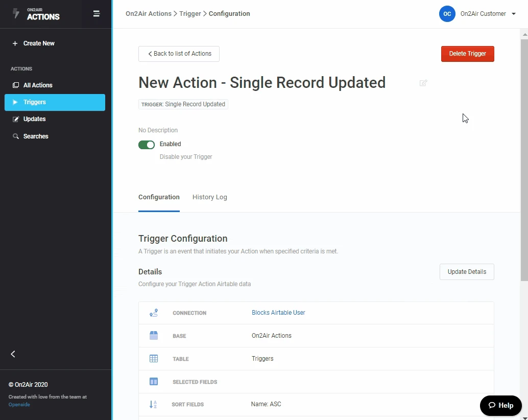Click the pencil edit icon beside action title

pyautogui.click(x=423, y=83)
